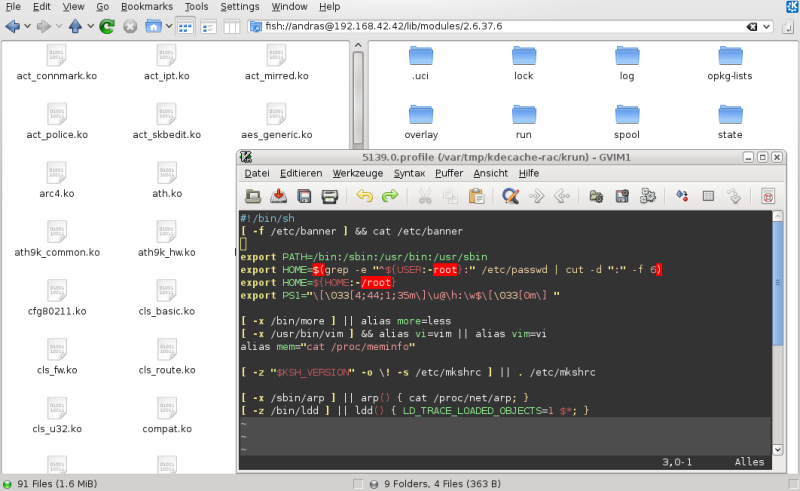The width and height of the screenshot is (800, 491).
Task: Switch to icons view mode
Action: [185, 27]
